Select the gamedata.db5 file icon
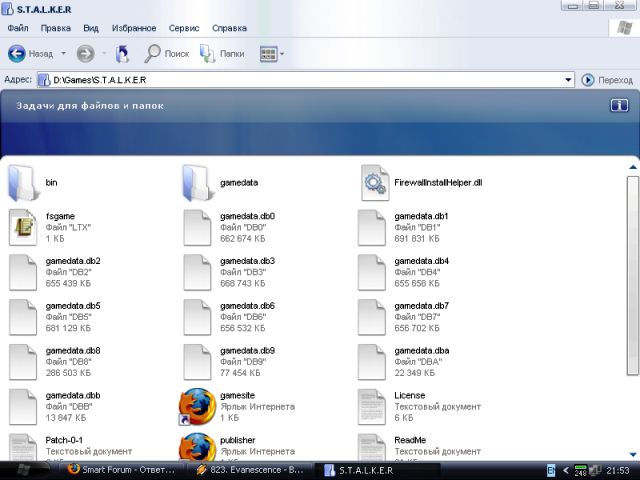 tap(23, 317)
